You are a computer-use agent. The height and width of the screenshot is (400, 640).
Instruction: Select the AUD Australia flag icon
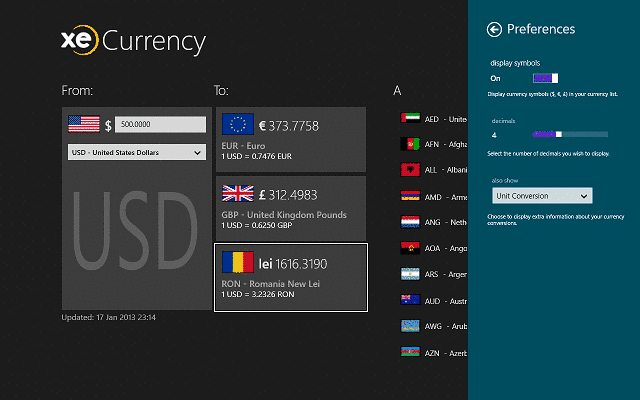point(410,300)
